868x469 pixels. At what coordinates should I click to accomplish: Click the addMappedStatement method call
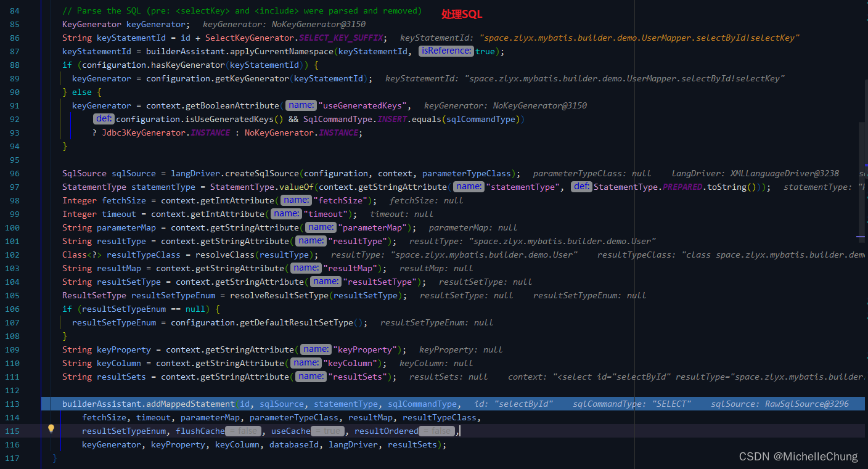190,404
